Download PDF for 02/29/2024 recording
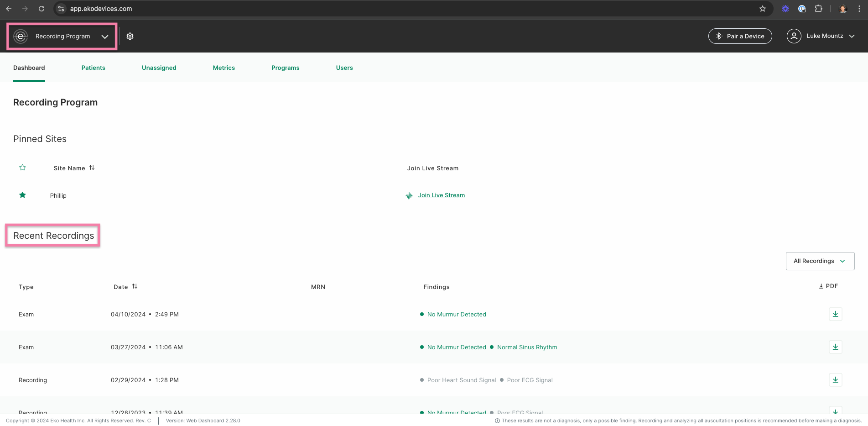Screen dimensions: 868x426 (x=836, y=380)
